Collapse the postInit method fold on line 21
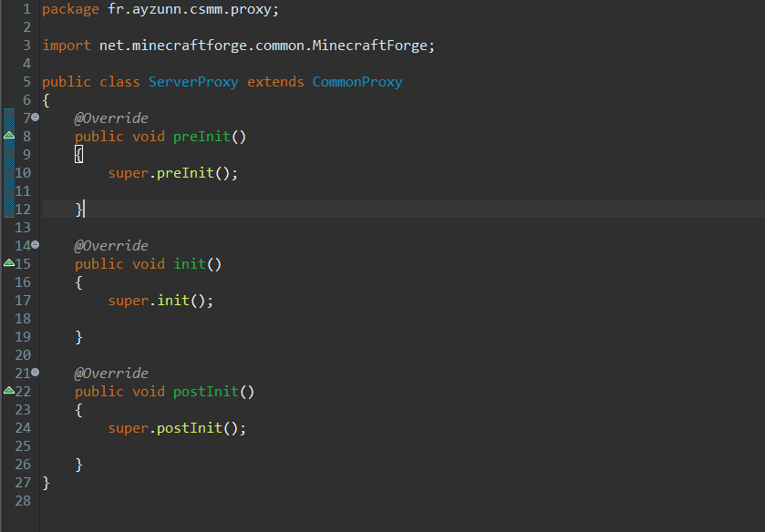The height and width of the screenshot is (532, 765). pos(36,372)
